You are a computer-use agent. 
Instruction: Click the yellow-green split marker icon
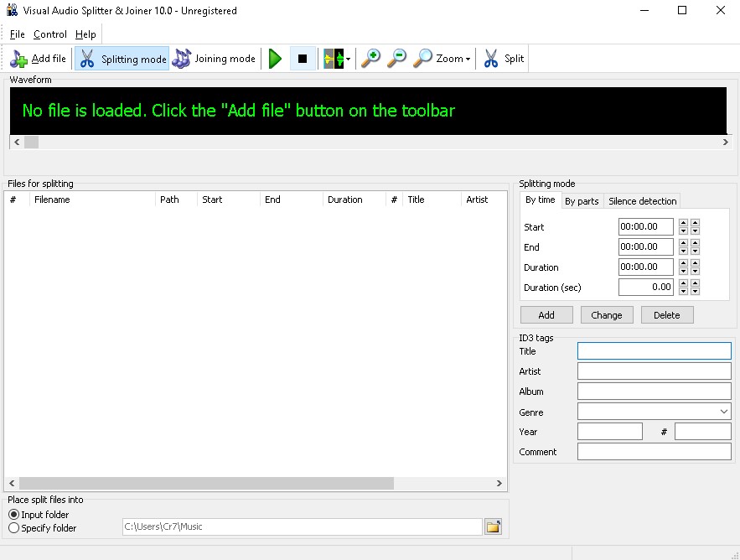pos(334,59)
